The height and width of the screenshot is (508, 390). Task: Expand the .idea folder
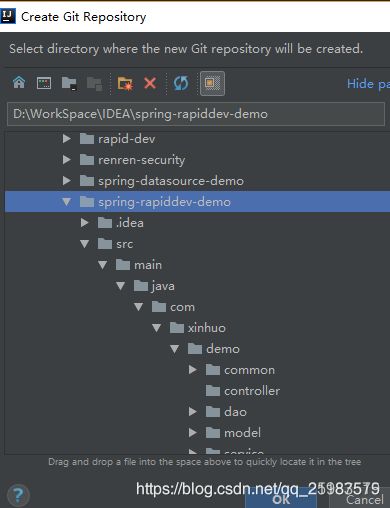tap(85, 223)
